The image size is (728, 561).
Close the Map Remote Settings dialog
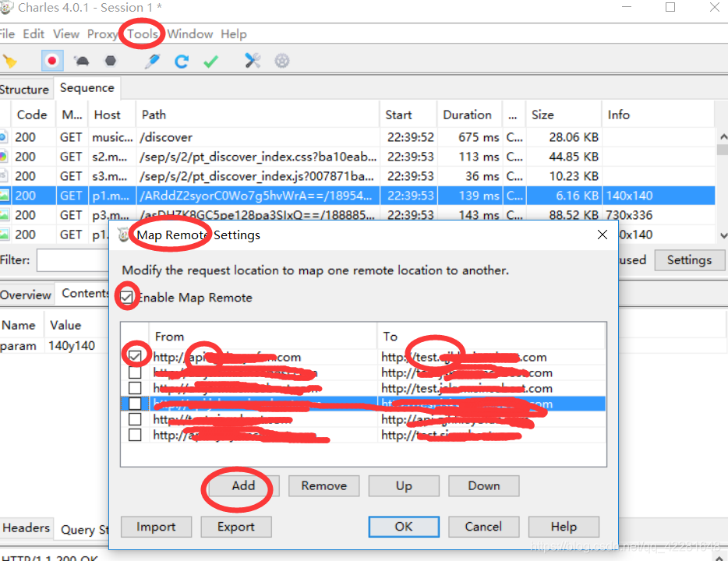point(603,235)
